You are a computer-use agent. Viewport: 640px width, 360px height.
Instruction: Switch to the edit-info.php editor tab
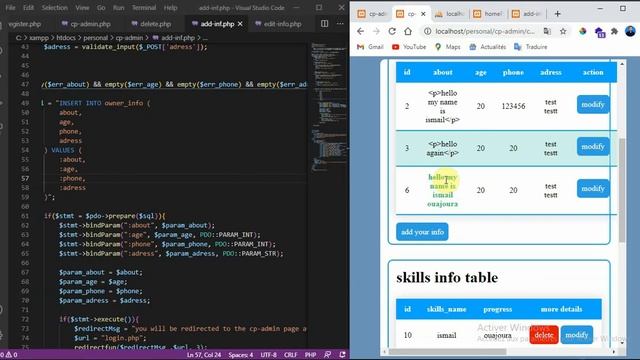[278, 24]
